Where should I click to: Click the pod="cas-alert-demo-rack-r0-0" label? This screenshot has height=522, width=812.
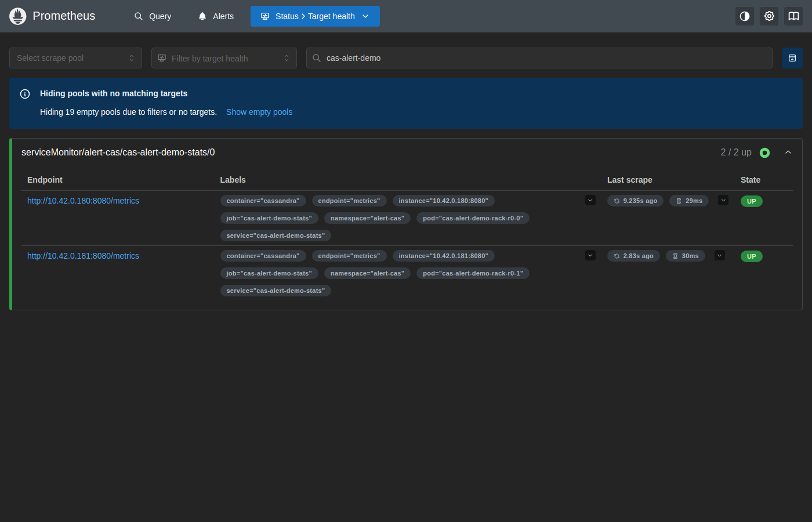473,218
